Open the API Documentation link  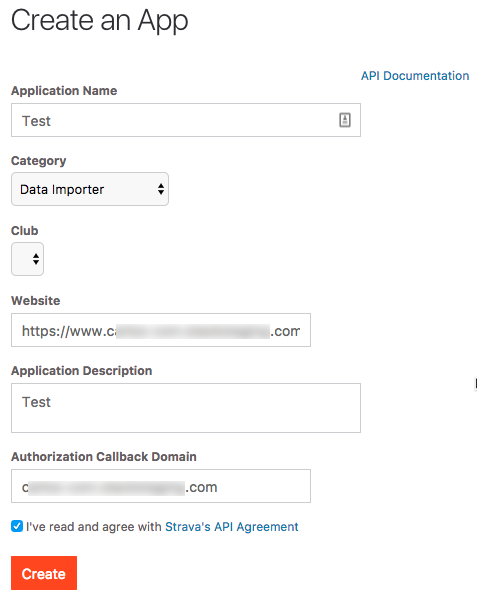tap(415, 76)
